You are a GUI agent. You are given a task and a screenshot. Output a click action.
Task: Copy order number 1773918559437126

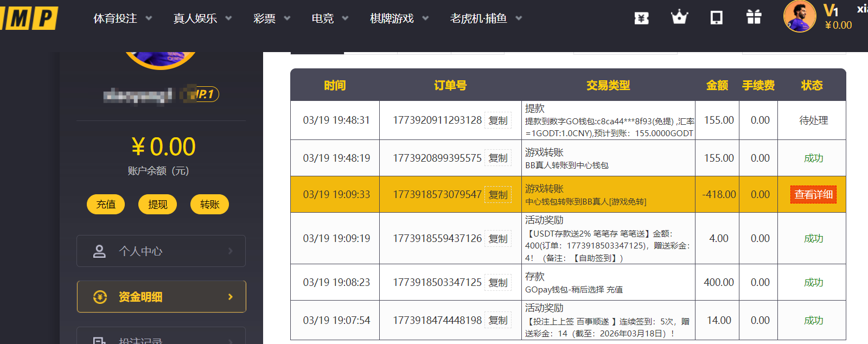click(x=498, y=239)
